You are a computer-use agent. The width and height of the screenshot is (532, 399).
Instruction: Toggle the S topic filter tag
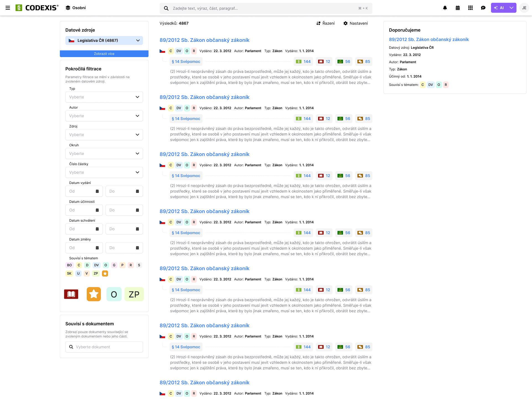pos(139,265)
